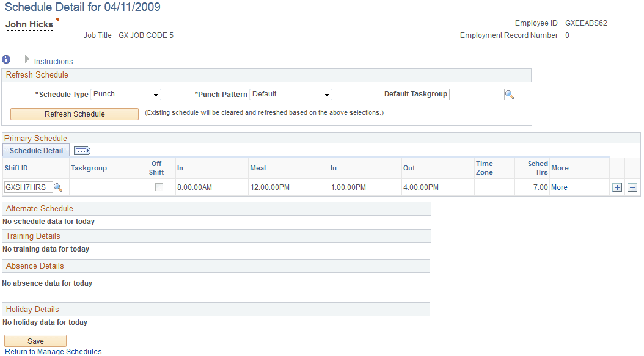
Task: Open related actions for John Hicks
Action: pyautogui.click(x=57, y=20)
